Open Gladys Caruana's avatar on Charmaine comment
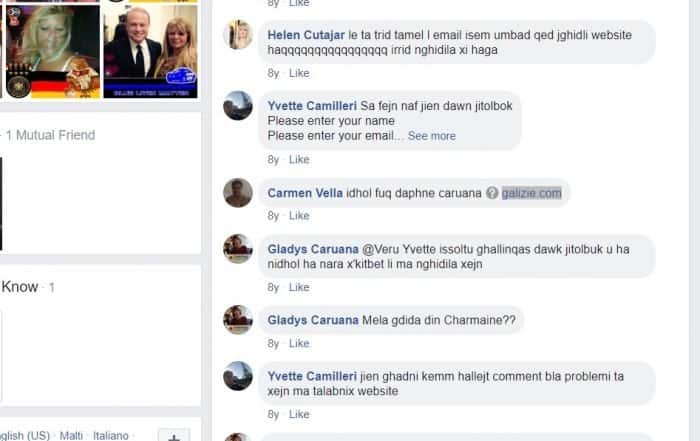This screenshot has height=441, width=700. click(238, 320)
